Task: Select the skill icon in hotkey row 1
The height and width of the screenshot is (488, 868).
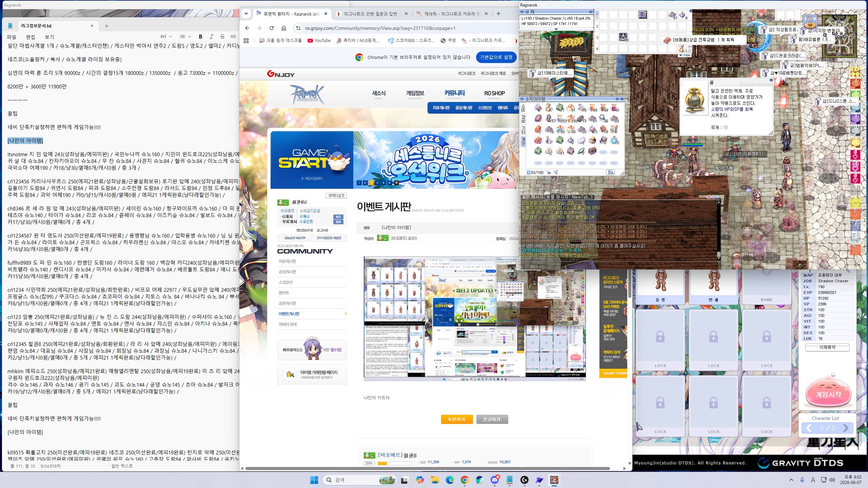Action: tap(643, 15)
